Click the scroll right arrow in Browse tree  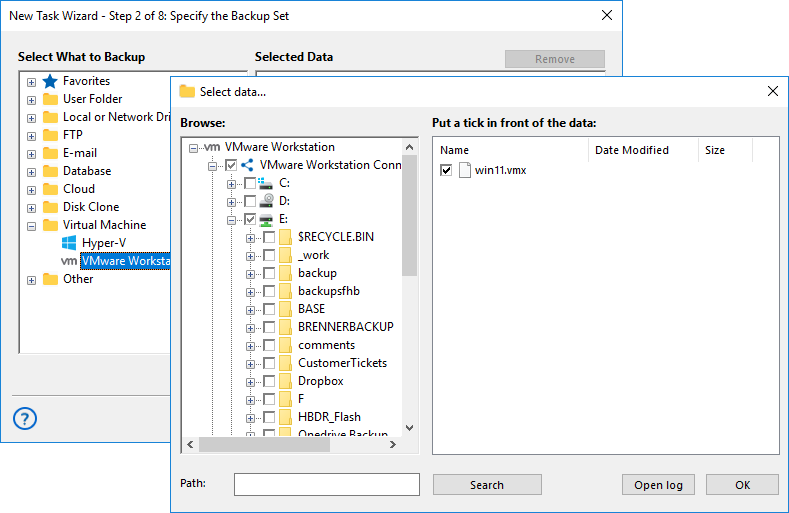pos(392,445)
